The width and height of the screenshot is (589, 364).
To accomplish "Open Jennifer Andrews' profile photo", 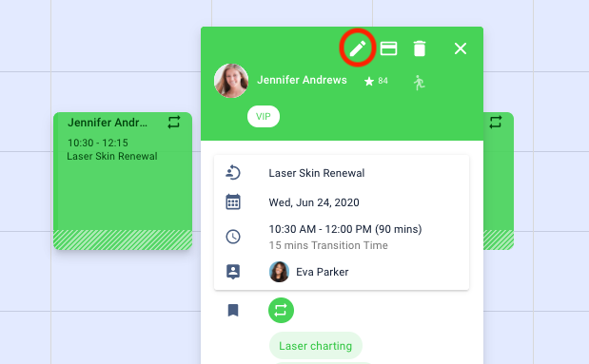I will coord(231,81).
